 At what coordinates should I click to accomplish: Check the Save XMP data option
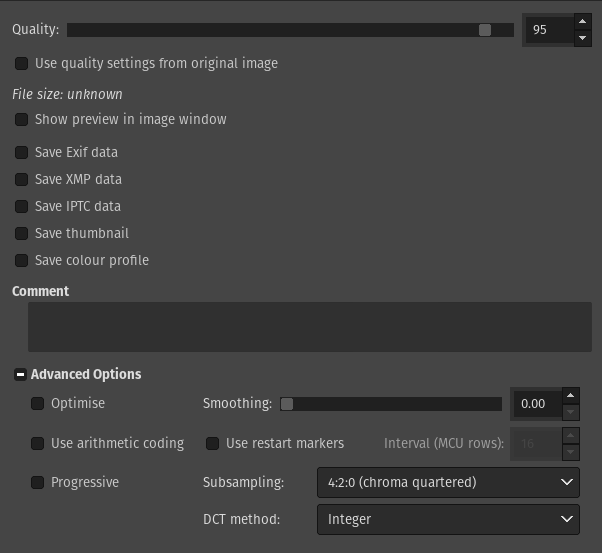[22, 179]
